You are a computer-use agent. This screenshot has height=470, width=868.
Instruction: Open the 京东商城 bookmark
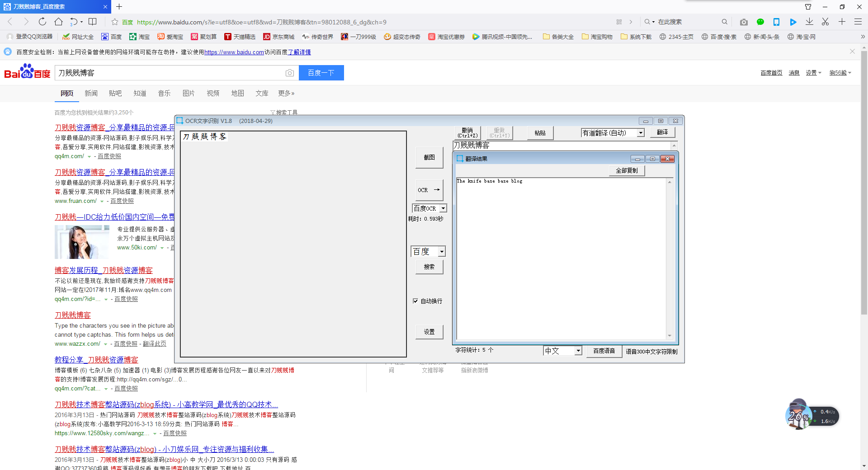coord(279,37)
